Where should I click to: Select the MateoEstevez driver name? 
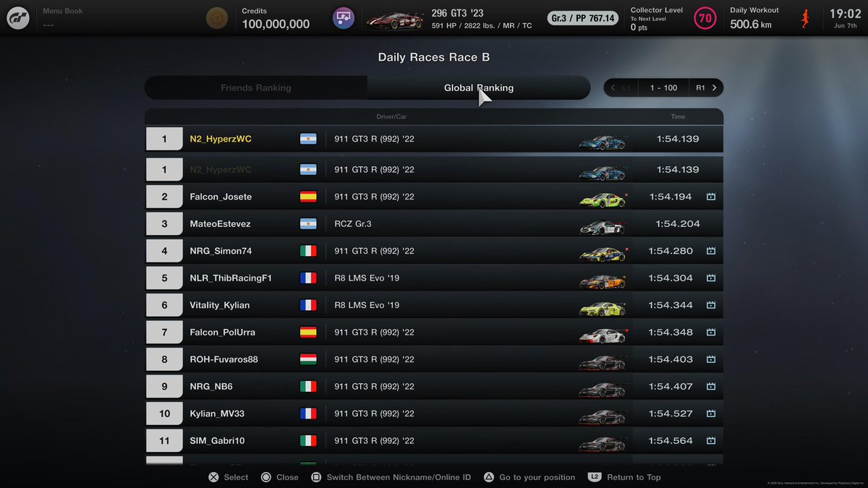tap(220, 224)
